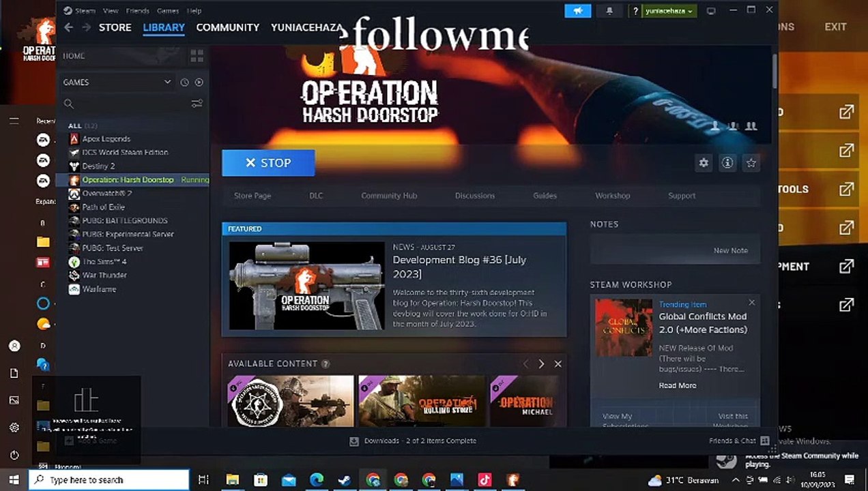Select Path of Exile entry

[x=104, y=207]
